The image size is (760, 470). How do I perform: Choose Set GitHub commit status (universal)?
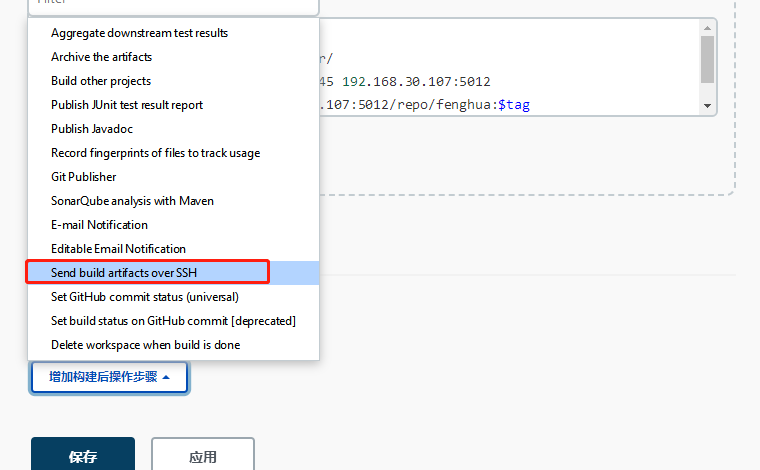coord(173,297)
